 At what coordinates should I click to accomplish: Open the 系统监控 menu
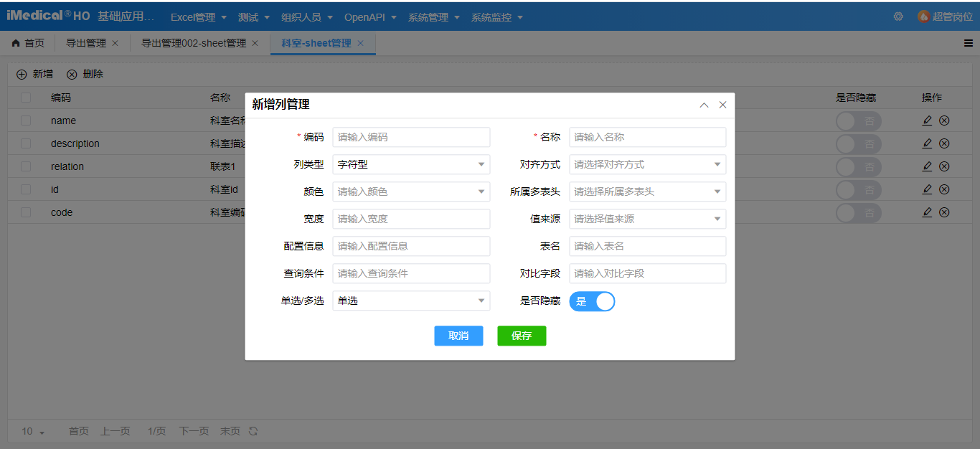(492, 17)
